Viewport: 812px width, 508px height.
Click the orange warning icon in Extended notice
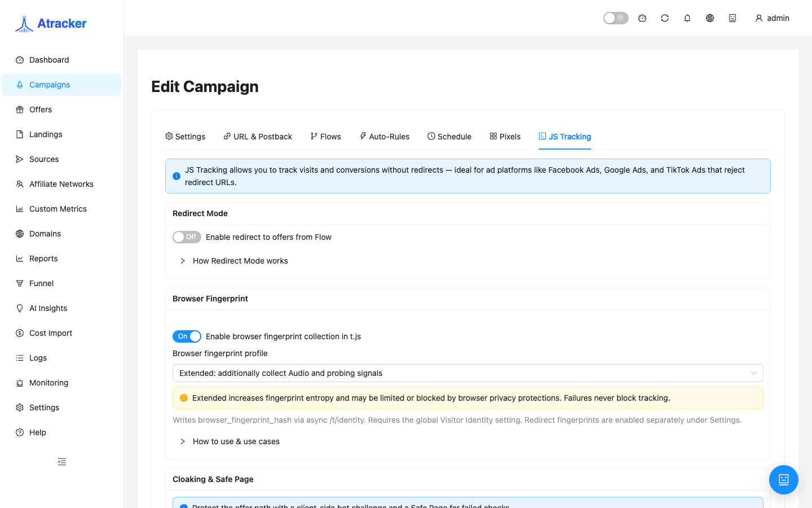click(x=184, y=398)
